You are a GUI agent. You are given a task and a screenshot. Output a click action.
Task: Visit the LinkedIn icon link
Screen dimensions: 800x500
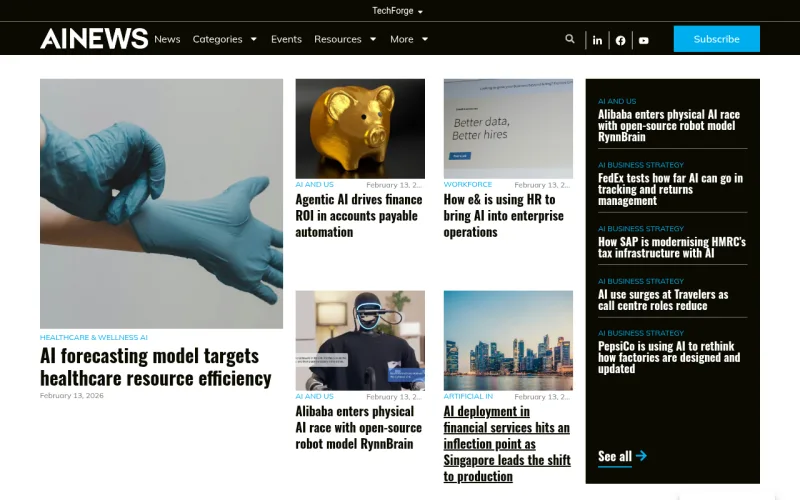click(x=597, y=40)
